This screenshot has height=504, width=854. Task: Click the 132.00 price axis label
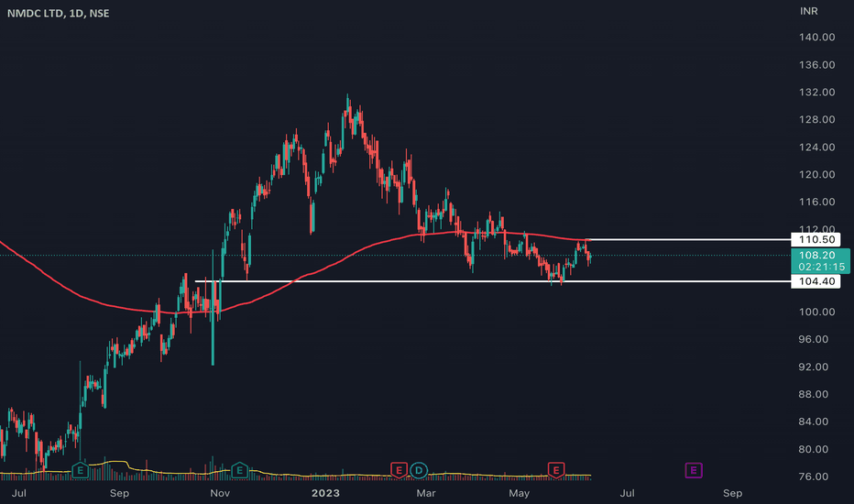click(x=817, y=92)
